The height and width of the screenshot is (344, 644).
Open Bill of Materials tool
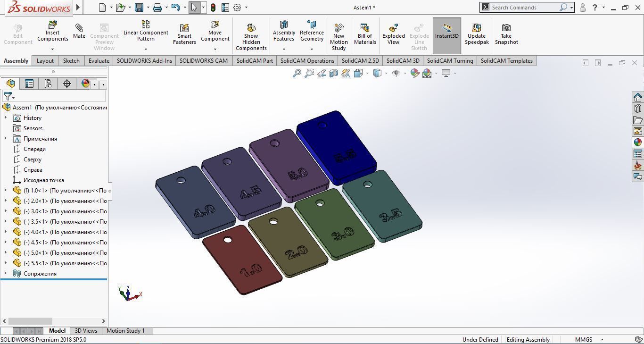[x=365, y=34]
